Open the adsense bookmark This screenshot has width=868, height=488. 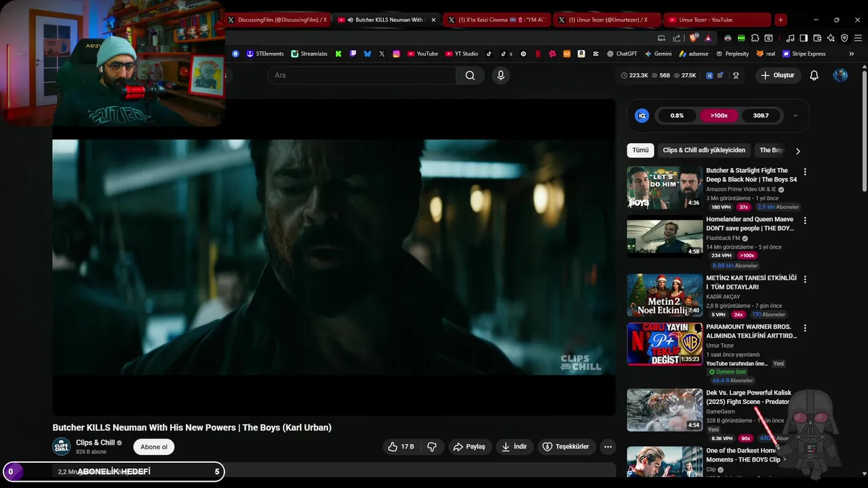pyautogui.click(x=694, y=54)
